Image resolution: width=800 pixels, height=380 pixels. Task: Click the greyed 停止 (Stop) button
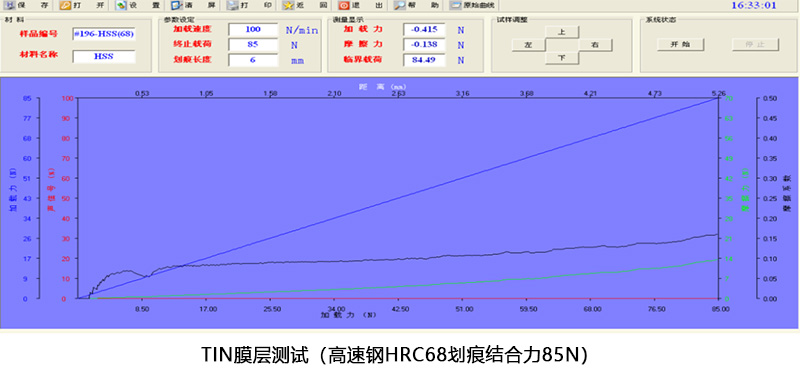click(755, 44)
